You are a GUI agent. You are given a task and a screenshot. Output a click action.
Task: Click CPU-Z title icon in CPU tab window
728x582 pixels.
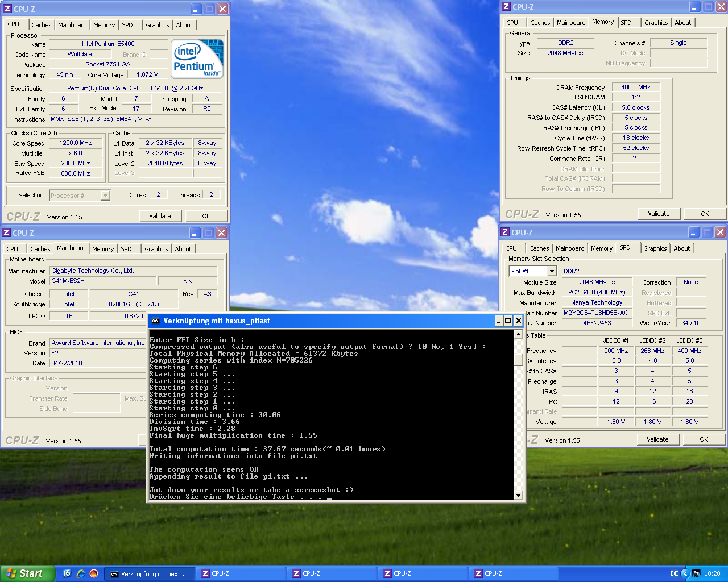point(7,9)
